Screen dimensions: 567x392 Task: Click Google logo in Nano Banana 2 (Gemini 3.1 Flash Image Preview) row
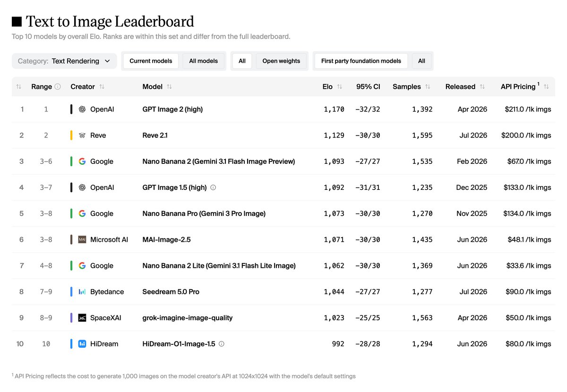[82, 162]
